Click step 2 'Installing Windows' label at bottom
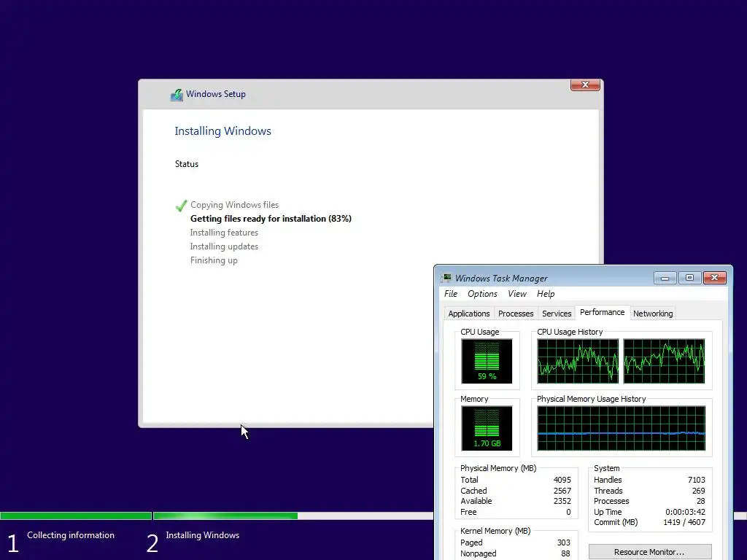Image resolution: width=747 pixels, height=560 pixels. point(203,535)
